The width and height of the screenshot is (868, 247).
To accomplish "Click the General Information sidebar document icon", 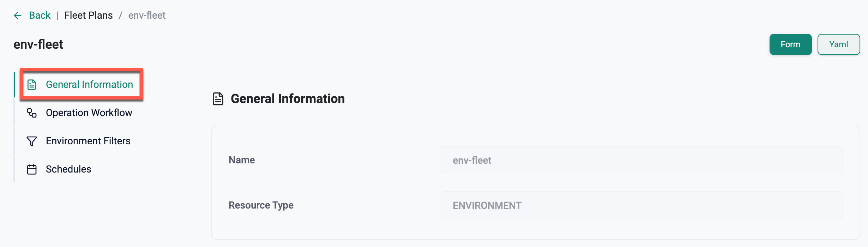I will click(32, 85).
